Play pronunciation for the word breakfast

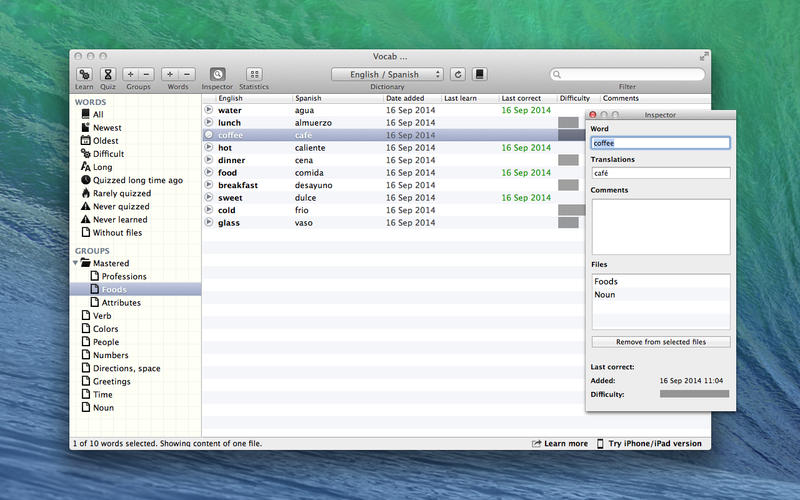[209, 185]
